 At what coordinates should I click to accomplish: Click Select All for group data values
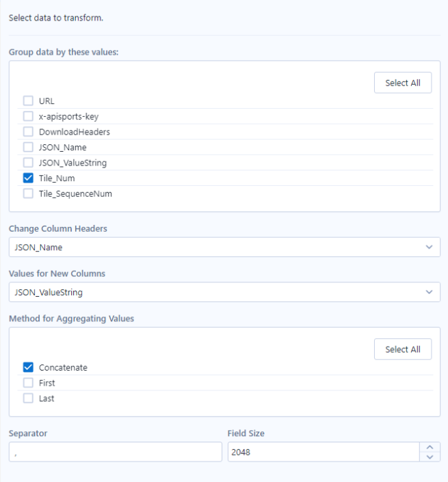point(402,83)
